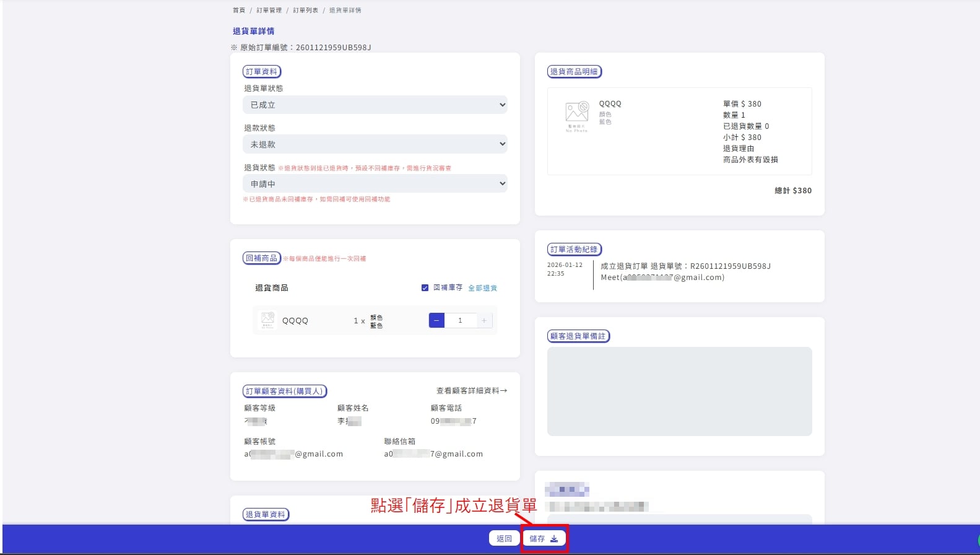
Task: Click the 訂單活動紀錄 section label
Action: pos(575,250)
